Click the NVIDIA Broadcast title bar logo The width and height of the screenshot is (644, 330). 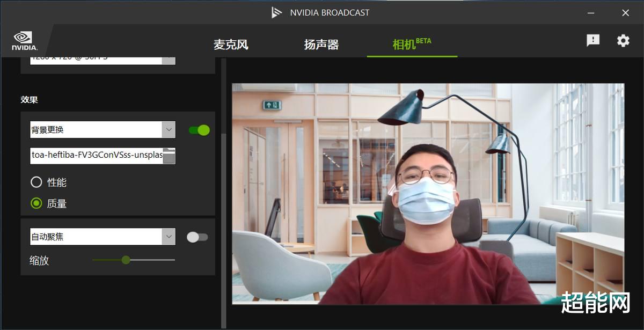point(275,12)
